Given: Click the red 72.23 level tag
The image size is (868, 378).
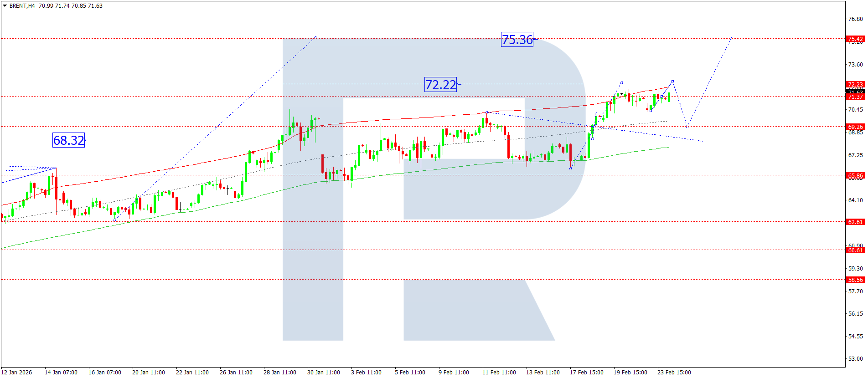Looking at the screenshot, I should 855,84.
